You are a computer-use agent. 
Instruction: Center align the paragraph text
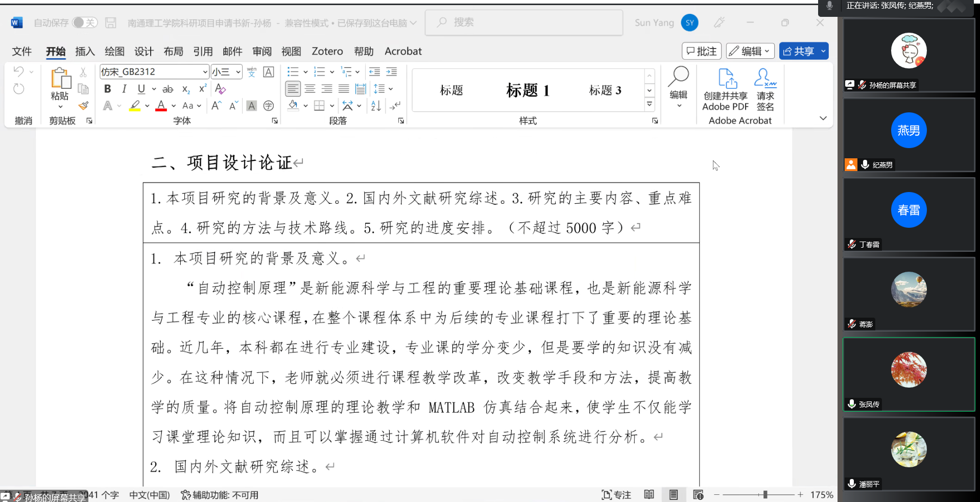[310, 89]
